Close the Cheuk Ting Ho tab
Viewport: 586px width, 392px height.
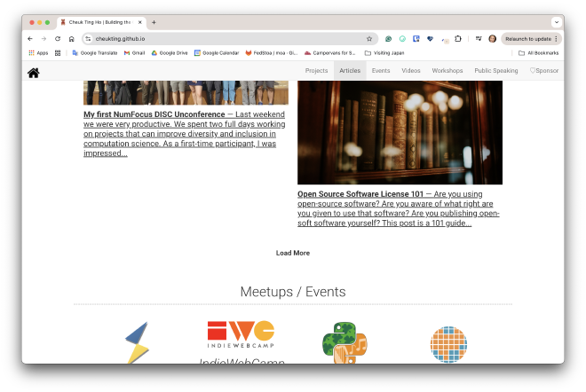[x=140, y=22]
